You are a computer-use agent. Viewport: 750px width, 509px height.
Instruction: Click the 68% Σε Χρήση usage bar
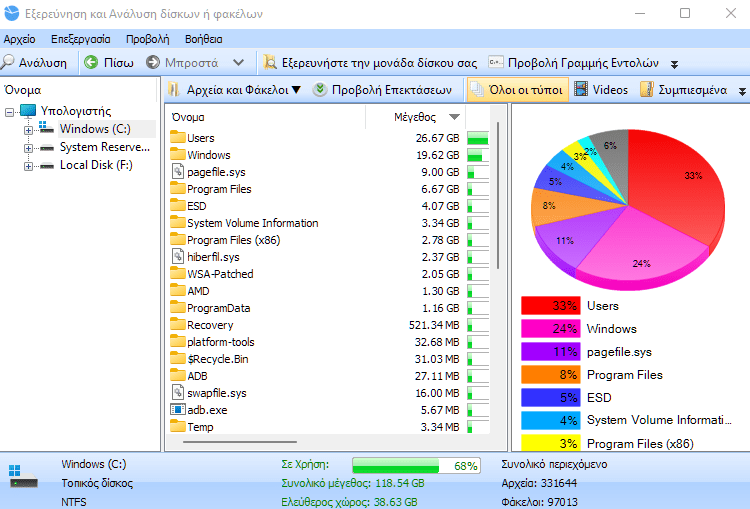tap(416, 465)
